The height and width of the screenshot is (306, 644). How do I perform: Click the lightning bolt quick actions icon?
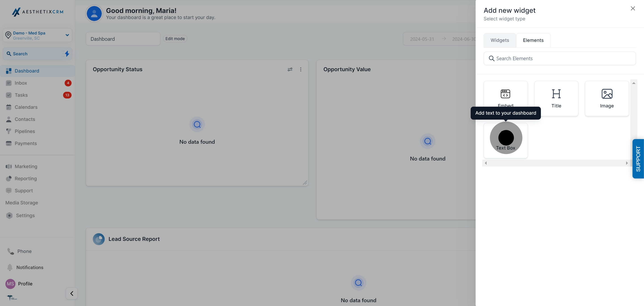pos(67,53)
